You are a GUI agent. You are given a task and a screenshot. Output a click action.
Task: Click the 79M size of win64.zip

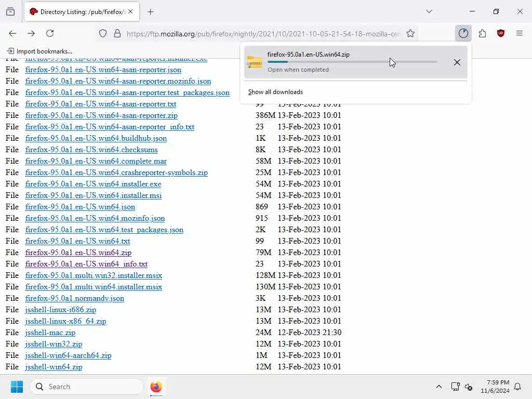tap(263, 252)
